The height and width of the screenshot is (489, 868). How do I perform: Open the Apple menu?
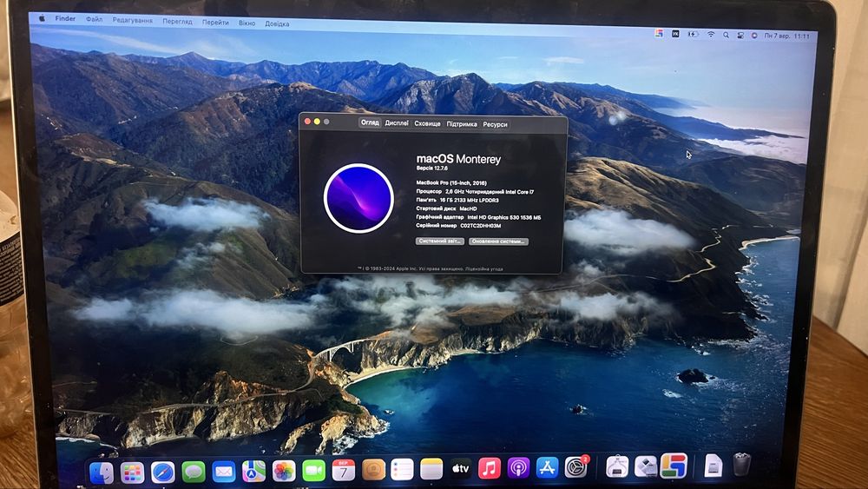pyautogui.click(x=42, y=18)
